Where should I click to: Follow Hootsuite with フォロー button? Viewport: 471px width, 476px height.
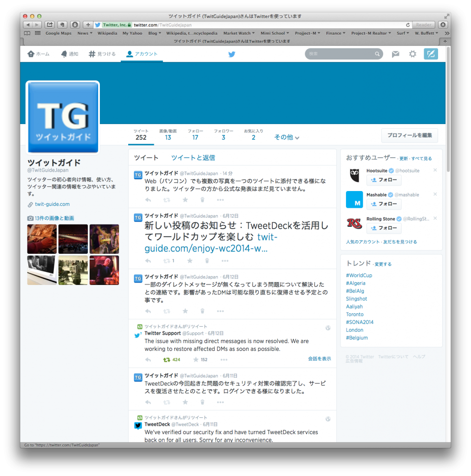(x=384, y=180)
